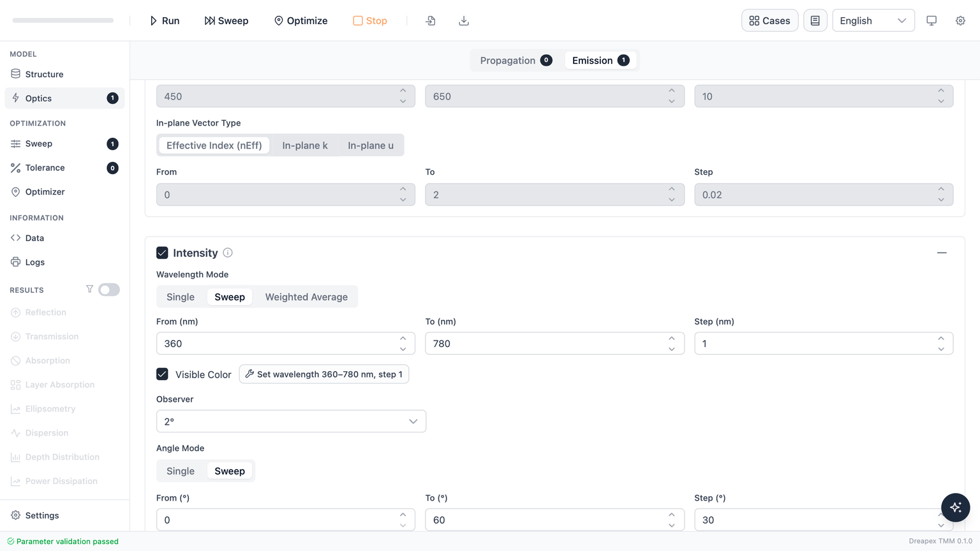
Task: Select Single wavelength mode
Action: pos(181,297)
